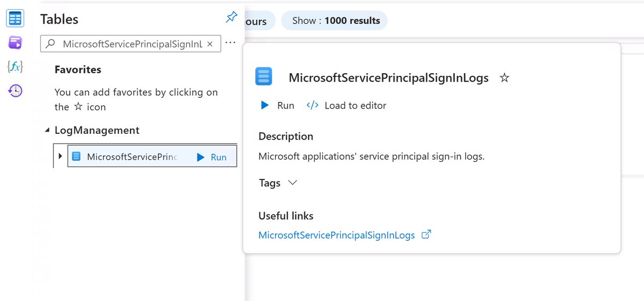Click the 'Microsoft applications' service principal' description text

click(372, 156)
